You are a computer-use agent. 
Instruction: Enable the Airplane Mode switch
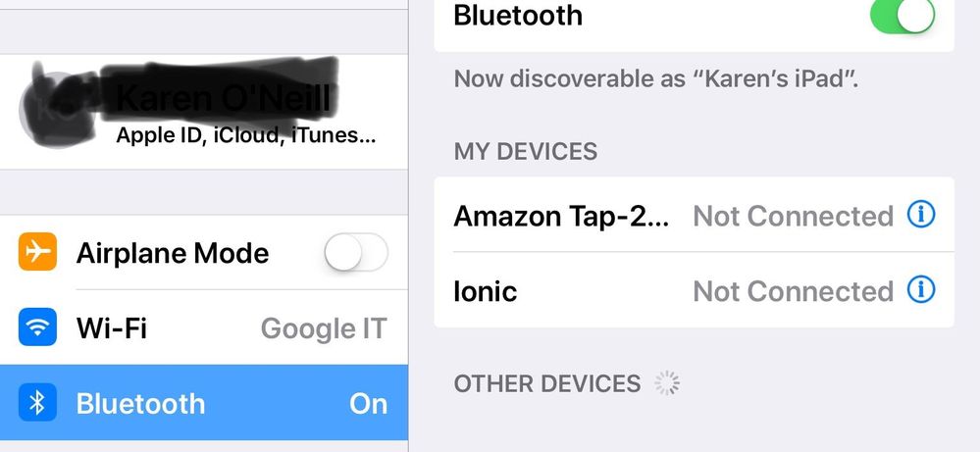click(356, 252)
